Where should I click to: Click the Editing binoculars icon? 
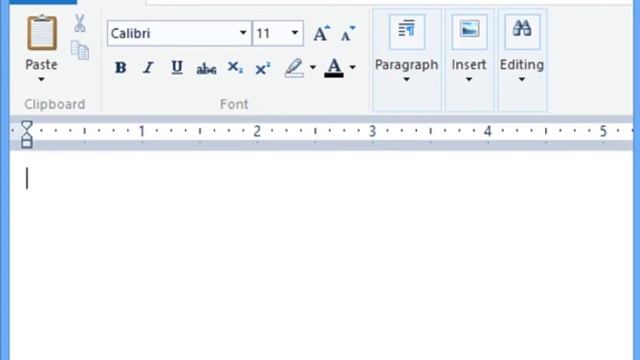(x=522, y=32)
